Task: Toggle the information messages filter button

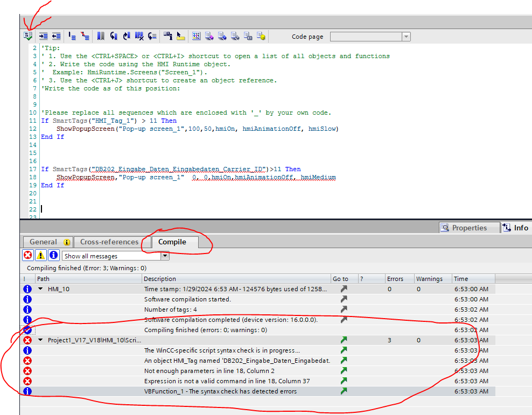Action: click(54, 256)
